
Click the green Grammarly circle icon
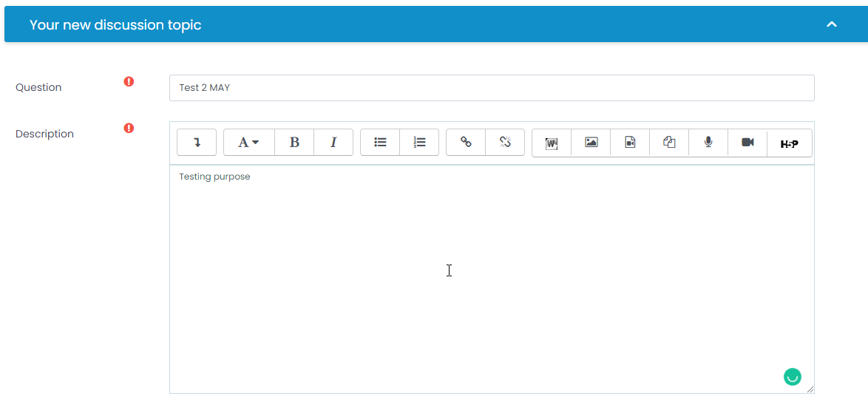click(792, 377)
